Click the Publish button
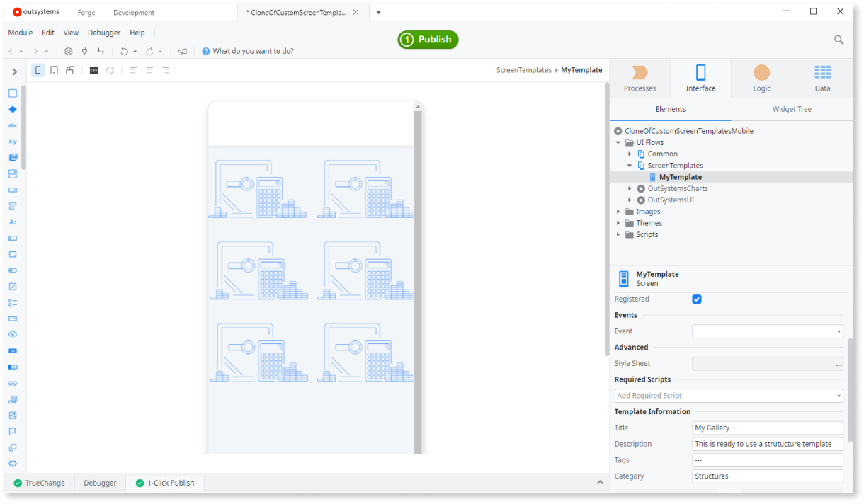 428,40
